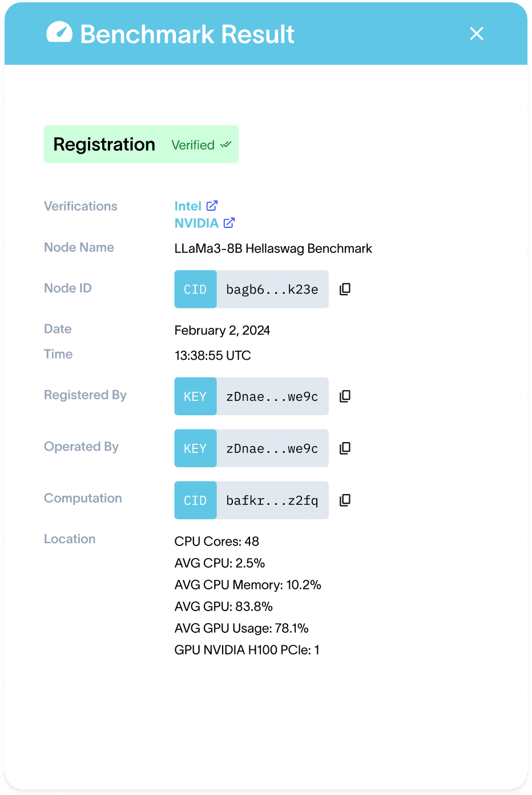This screenshot has height=795, width=532.
Task: Open the Intel verification link
Action: (188, 206)
